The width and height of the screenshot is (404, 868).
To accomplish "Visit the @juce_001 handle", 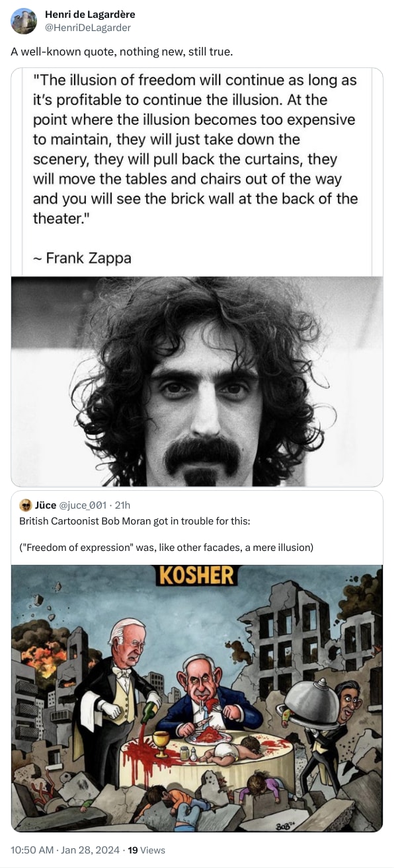I will pyautogui.click(x=83, y=505).
